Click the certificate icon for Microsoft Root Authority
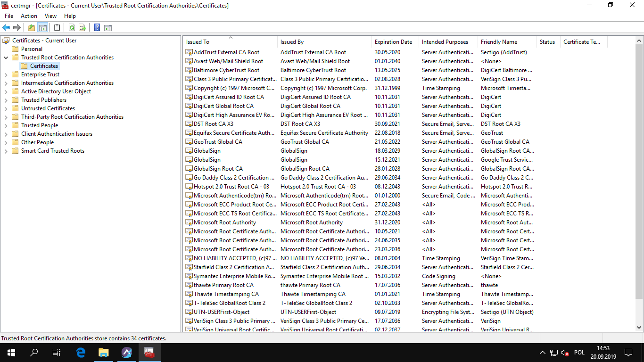 tap(189, 222)
